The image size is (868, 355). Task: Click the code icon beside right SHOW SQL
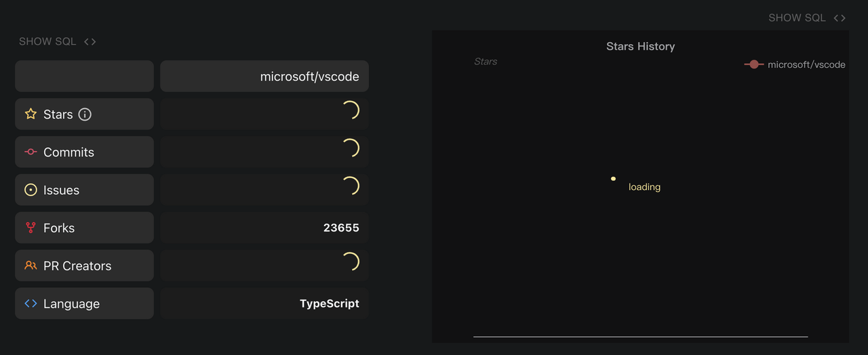[x=840, y=18]
